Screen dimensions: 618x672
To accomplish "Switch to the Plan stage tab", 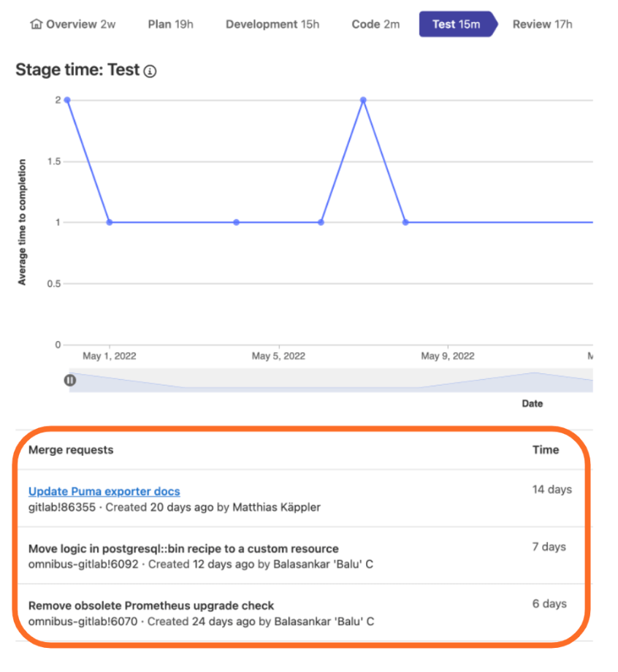I will point(170,24).
